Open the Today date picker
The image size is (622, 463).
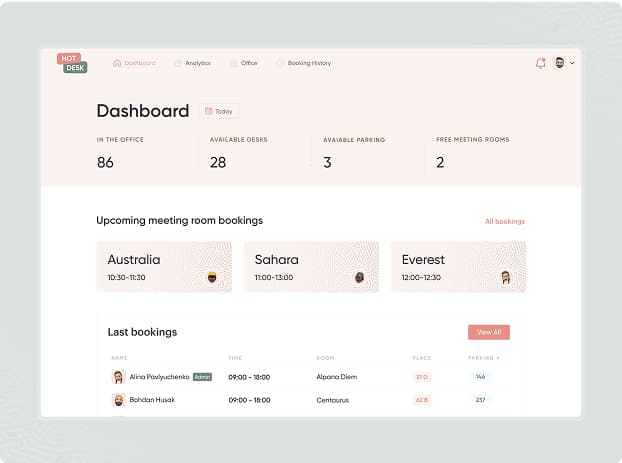click(219, 111)
